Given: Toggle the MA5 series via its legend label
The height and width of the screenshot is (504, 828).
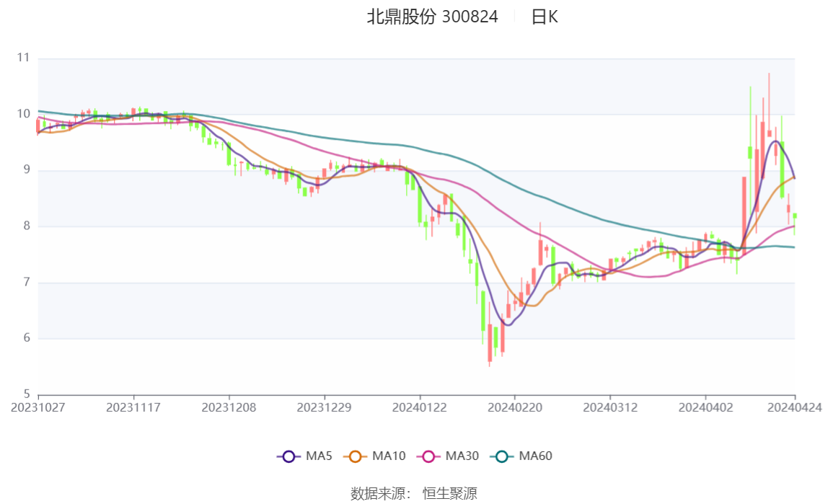Looking at the screenshot, I should coord(320,456).
